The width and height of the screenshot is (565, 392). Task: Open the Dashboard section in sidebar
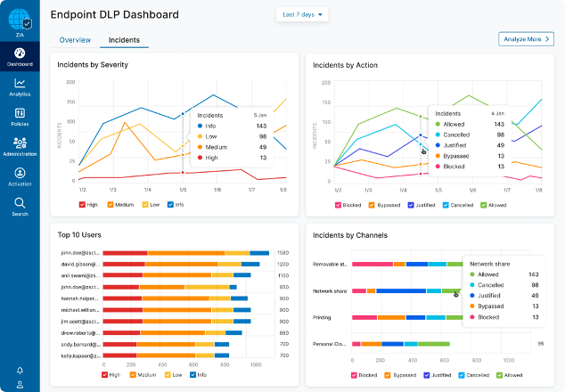20,57
